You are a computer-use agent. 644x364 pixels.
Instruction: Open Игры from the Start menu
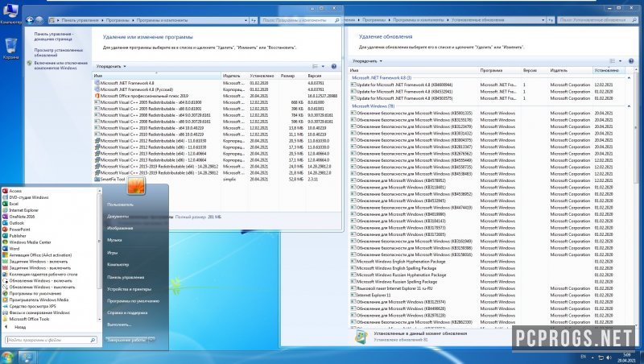point(112,253)
